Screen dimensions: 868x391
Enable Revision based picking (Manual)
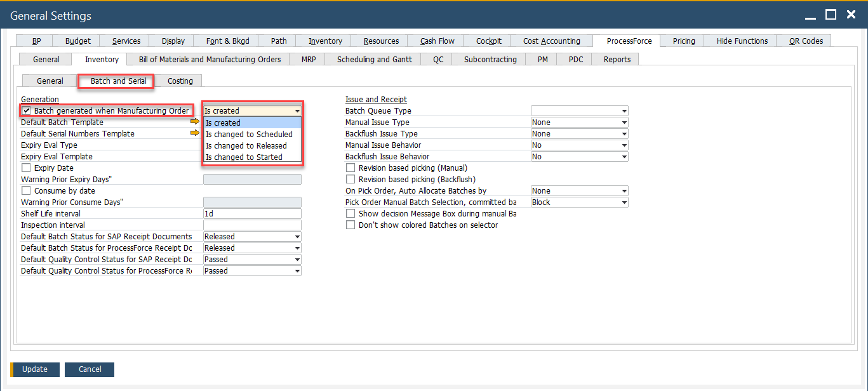tap(351, 168)
